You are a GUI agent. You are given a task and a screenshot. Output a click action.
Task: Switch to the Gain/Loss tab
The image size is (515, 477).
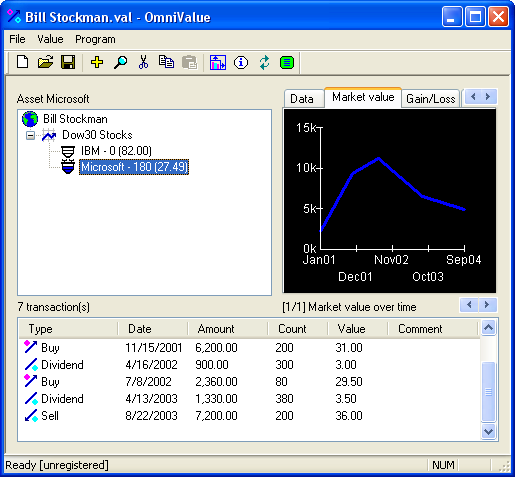point(430,99)
